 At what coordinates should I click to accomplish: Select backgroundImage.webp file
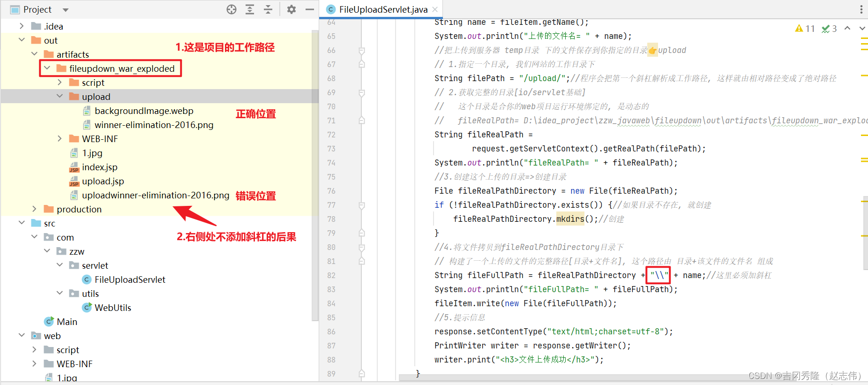(144, 111)
